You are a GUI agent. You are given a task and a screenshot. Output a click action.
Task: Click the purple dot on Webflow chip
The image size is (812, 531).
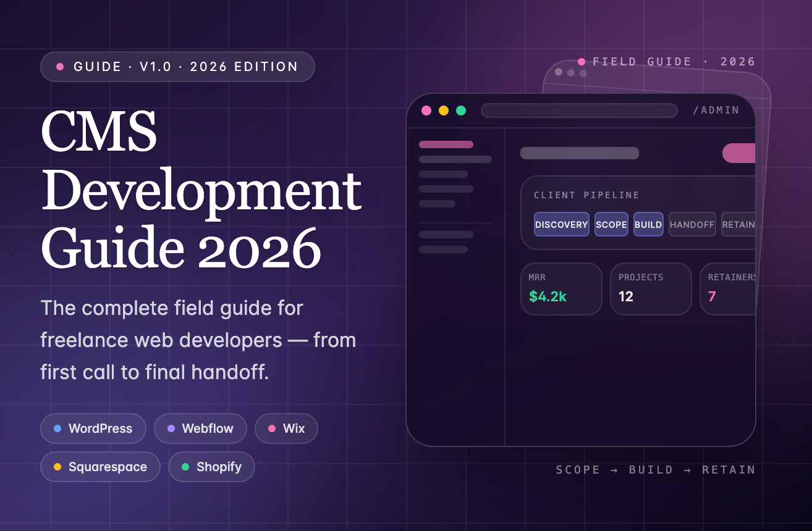pos(171,429)
